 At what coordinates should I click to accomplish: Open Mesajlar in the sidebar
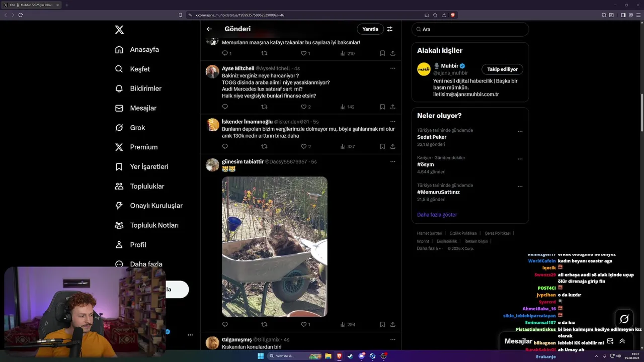pos(135,108)
